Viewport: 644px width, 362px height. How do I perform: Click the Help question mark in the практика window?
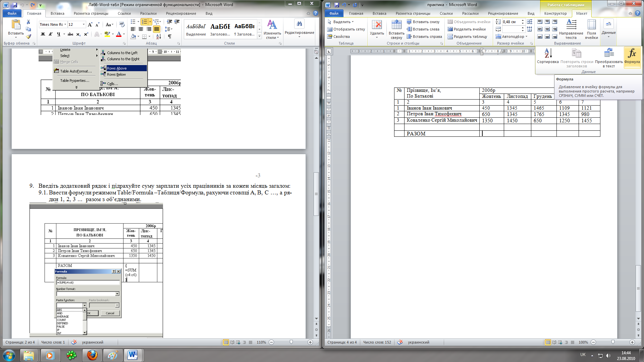pos(638,13)
